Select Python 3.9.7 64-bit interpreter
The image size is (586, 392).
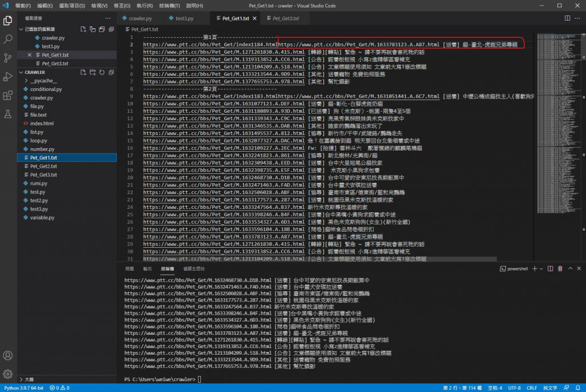tap(23, 388)
